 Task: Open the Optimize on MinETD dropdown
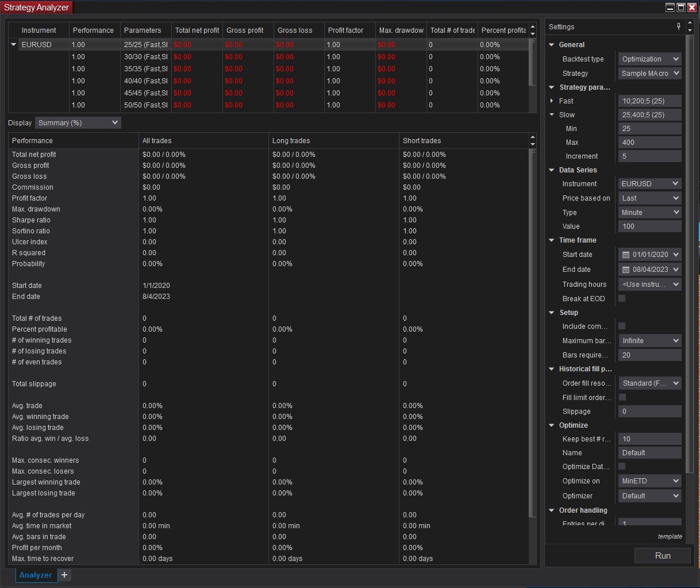click(650, 481)
